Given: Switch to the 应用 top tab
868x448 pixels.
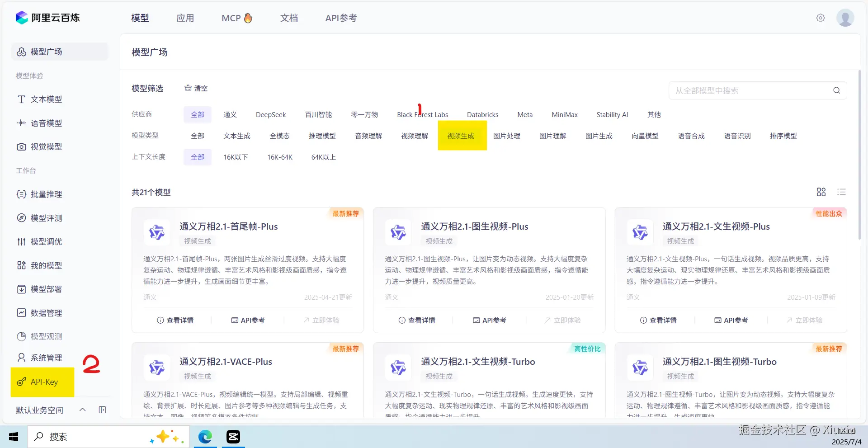Looking at the screenshot, I should click(x=185, y=18).
